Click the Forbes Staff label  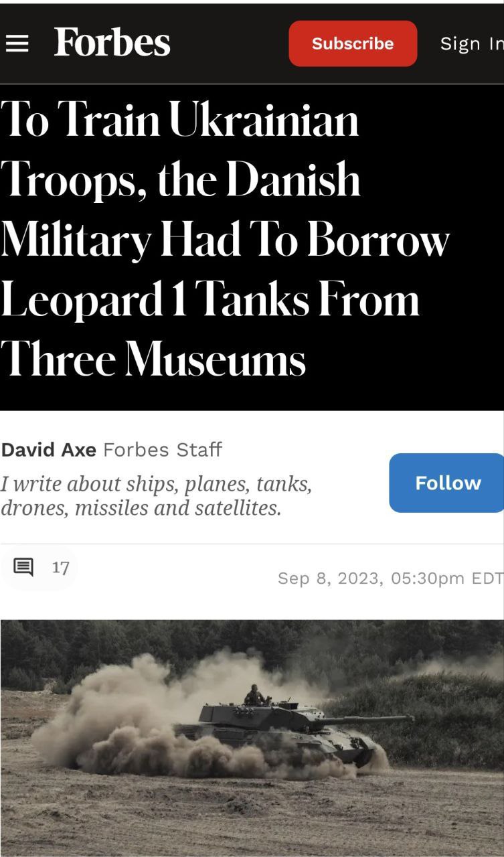point(163,450)
